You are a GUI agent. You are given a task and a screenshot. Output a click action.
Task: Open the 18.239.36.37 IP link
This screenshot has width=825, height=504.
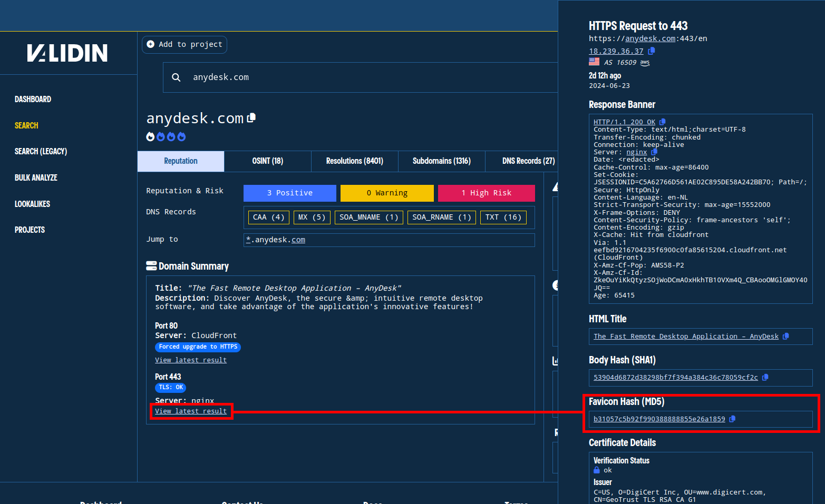pyautogui.click(x=616, y=52)
